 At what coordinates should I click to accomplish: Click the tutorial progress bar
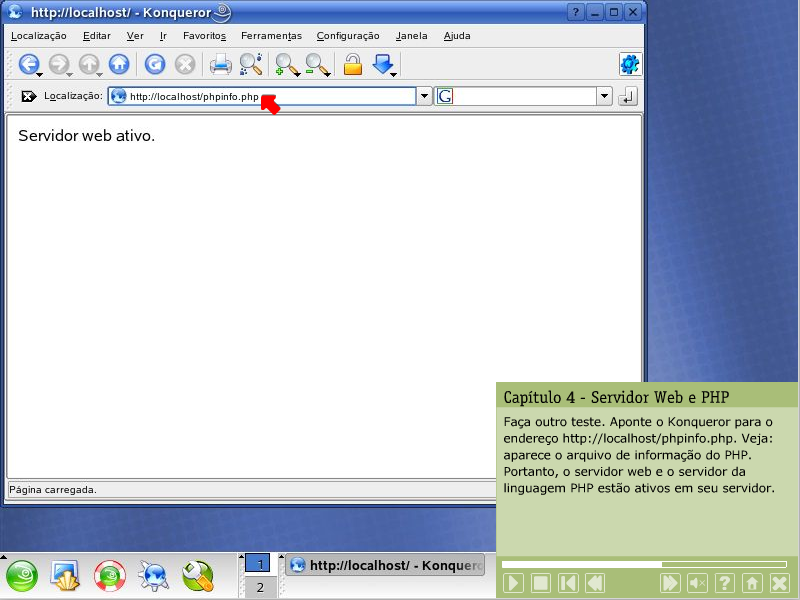tap(643, 564)
